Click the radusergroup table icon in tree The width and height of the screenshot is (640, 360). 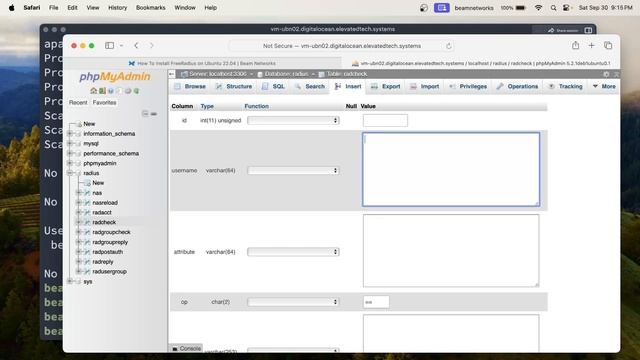87,271
